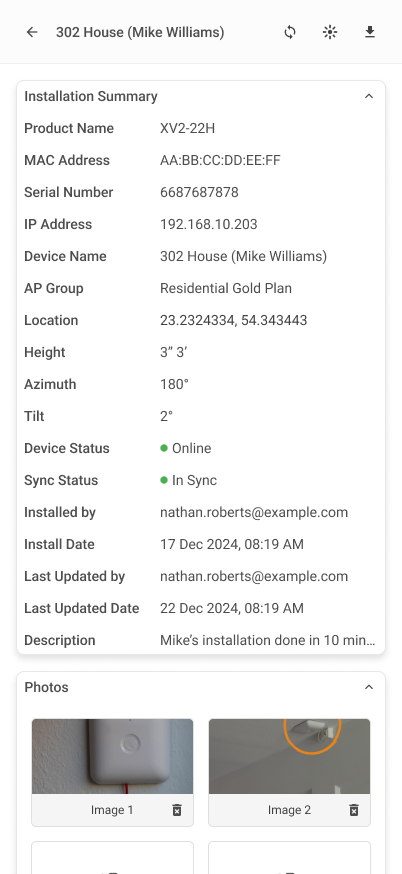The width and height of the screenshot is (402, 874).
Task: Click the alignment sunburst icon in header
Action: (330, 32)
